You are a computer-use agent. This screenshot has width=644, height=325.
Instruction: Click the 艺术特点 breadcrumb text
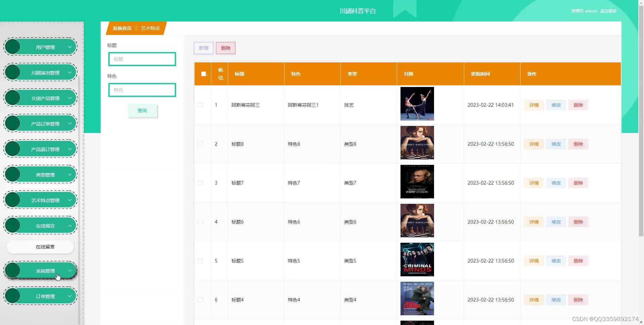150,28
